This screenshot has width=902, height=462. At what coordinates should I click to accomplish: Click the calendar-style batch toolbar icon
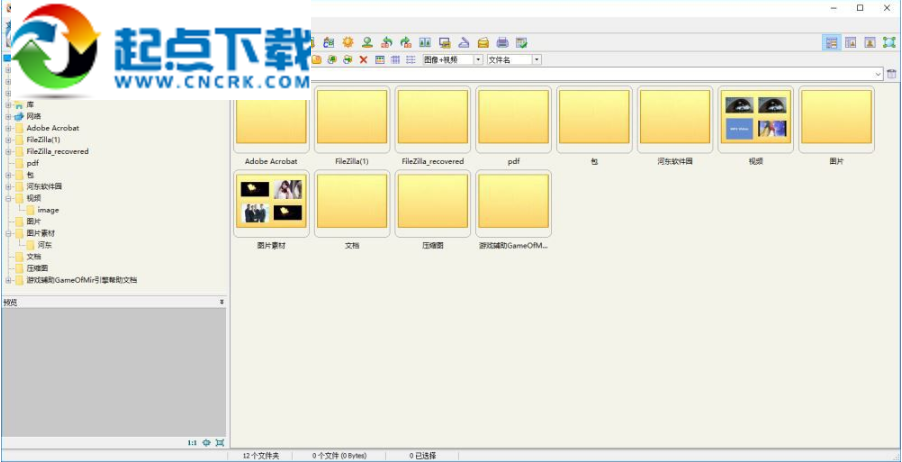click(328, 43)
